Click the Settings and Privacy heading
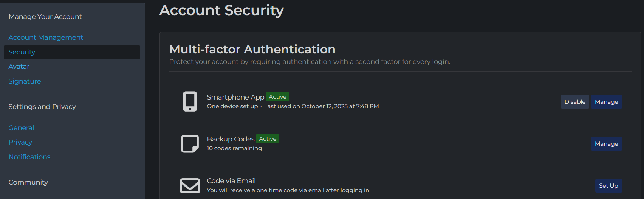Screen dimensions: 644x199 pyautogui.click(x=42, y=107)
